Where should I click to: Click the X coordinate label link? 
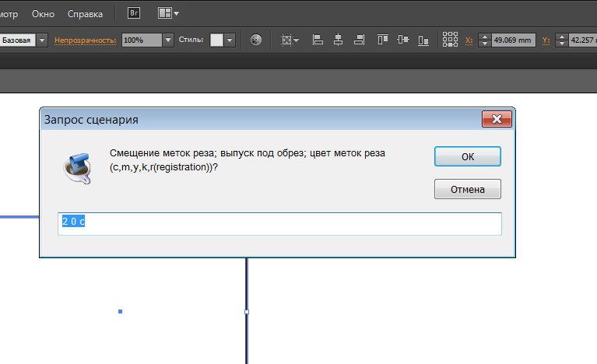click(x=469, y=40)
